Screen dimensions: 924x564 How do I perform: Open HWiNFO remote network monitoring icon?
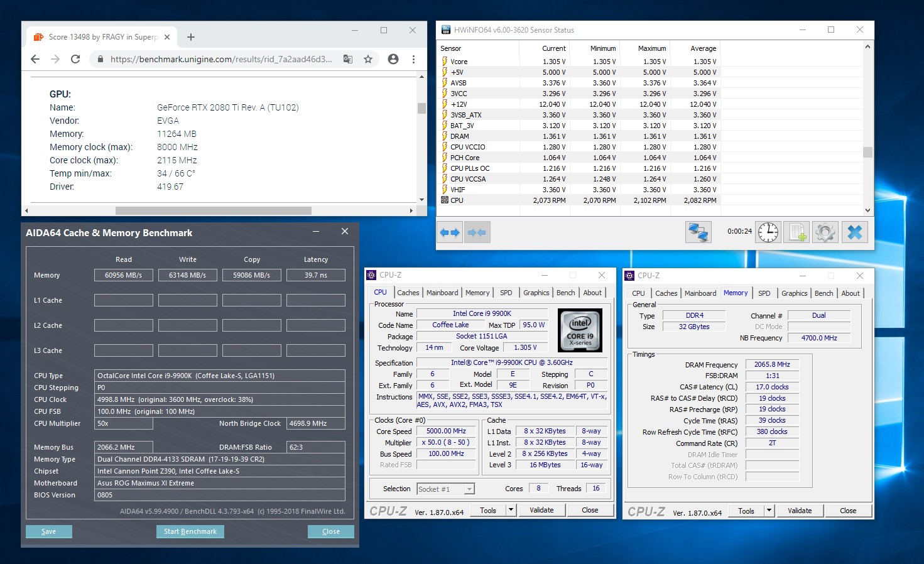(698, 232)
